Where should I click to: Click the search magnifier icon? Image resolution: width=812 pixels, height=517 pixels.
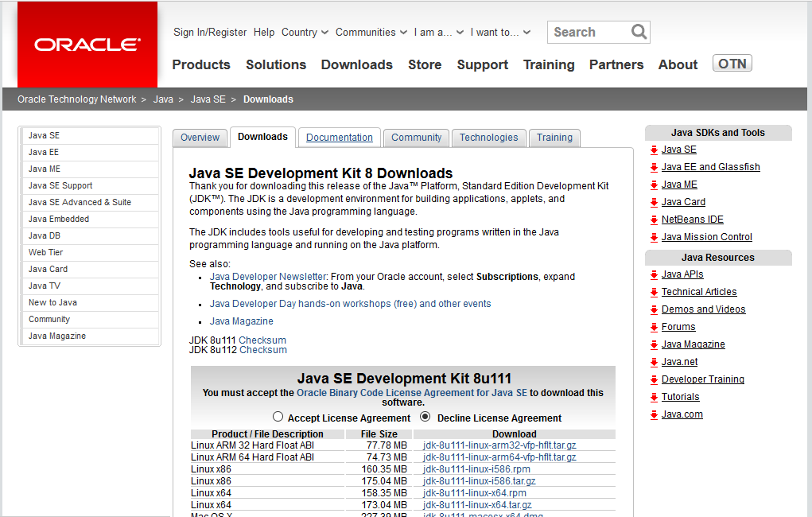639,32
